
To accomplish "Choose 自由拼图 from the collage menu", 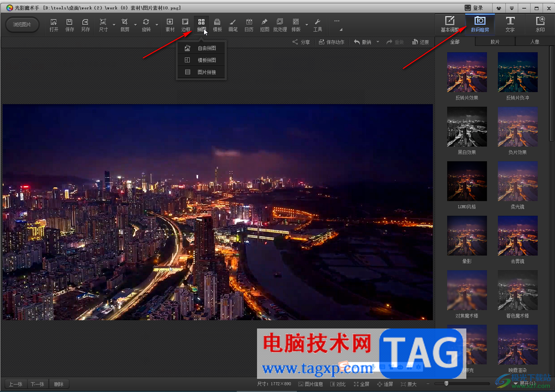I will [x=201, y=48].
